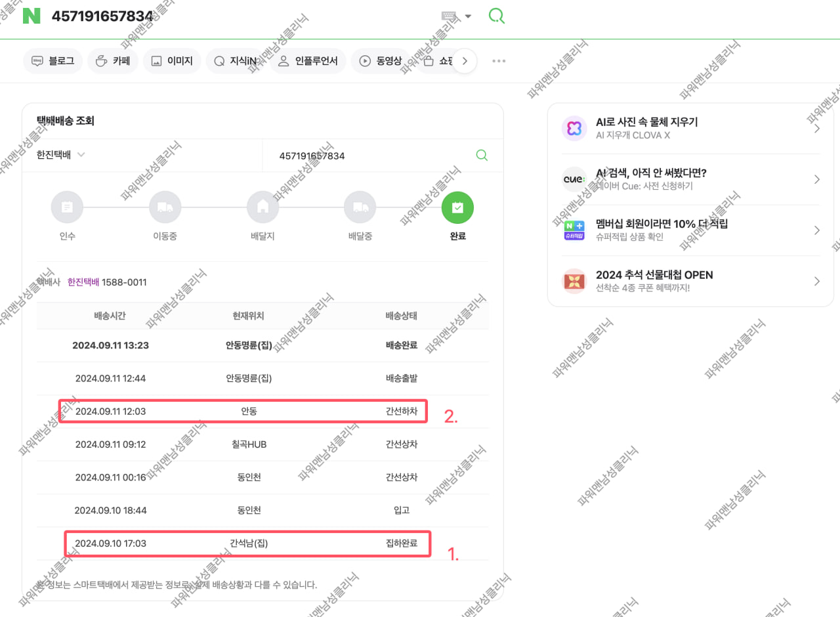
Task: Click the top search query field
Action: [x=243, y=16]
